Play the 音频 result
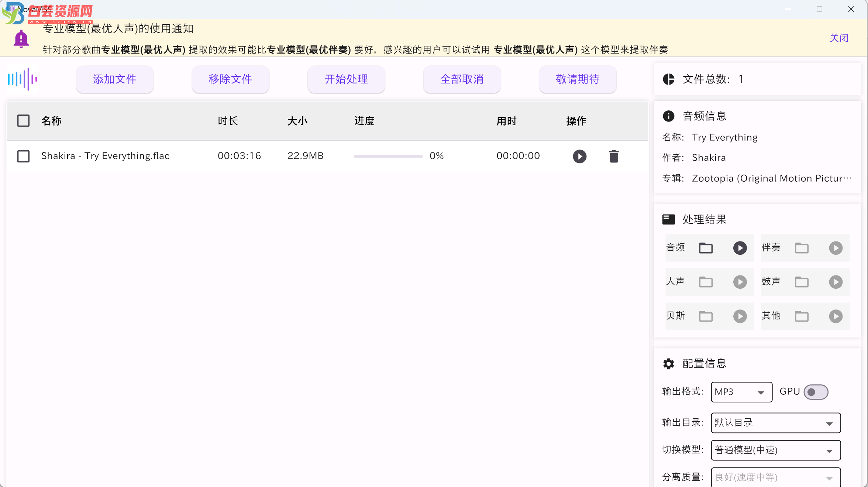 (x=740, y=248)
